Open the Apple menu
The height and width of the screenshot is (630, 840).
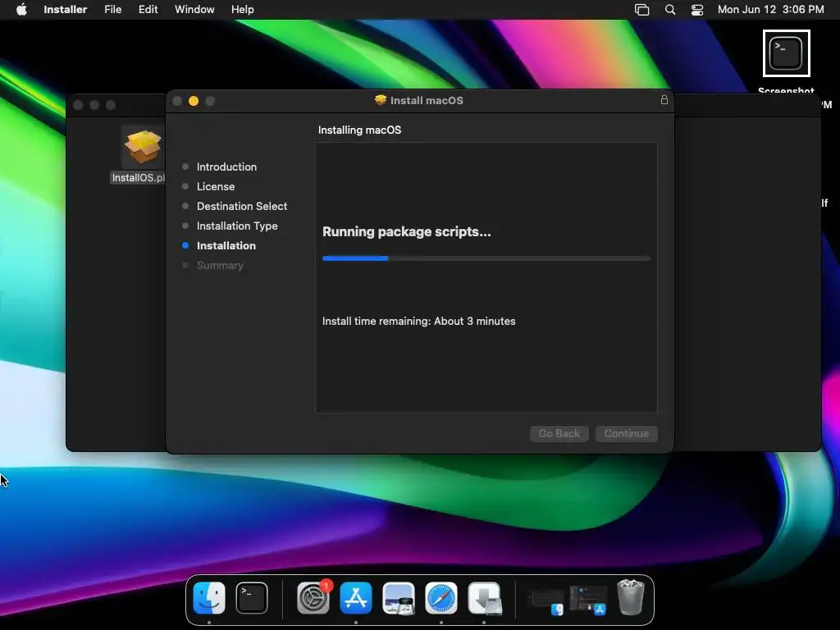[x=21, y=10]
